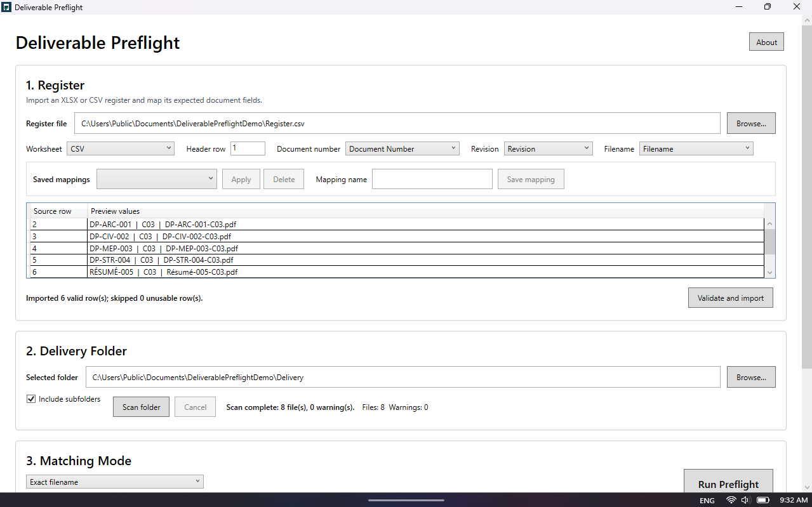Click the 'Imported 6 valid row(s)' status text
Screen dimensions: 812x507
tap(114, 298)
